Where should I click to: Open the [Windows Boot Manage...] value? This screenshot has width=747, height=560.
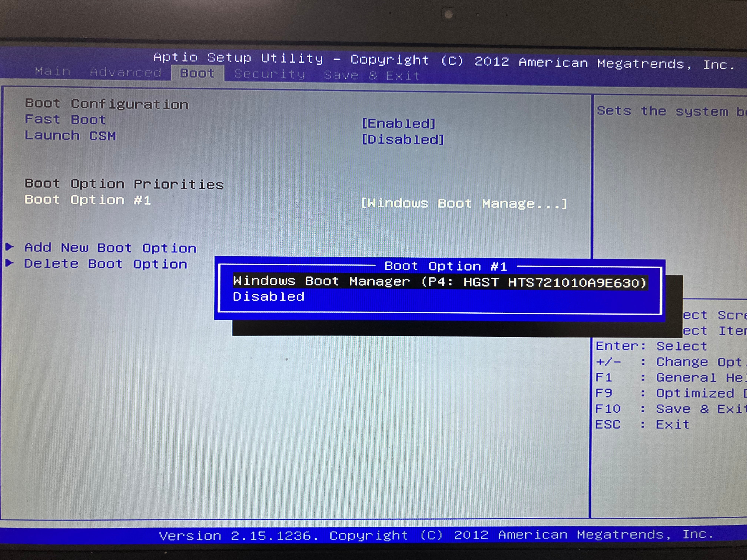464,204
